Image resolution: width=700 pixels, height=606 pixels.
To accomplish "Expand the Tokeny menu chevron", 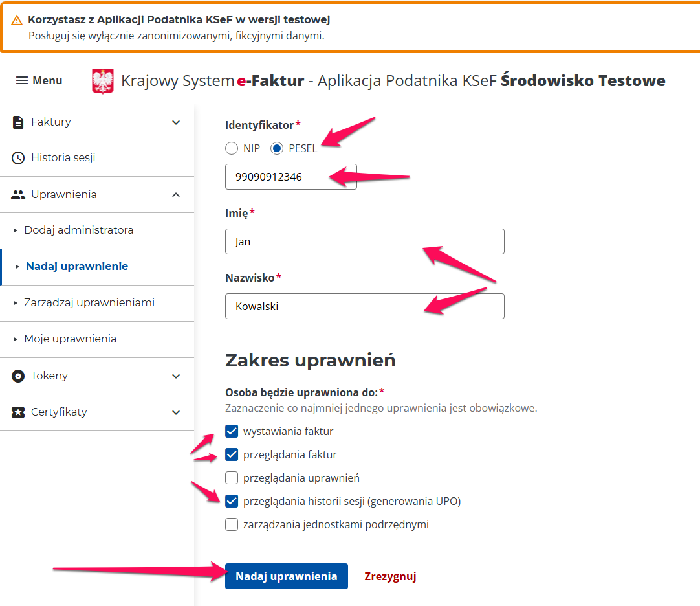I will 176,376.
